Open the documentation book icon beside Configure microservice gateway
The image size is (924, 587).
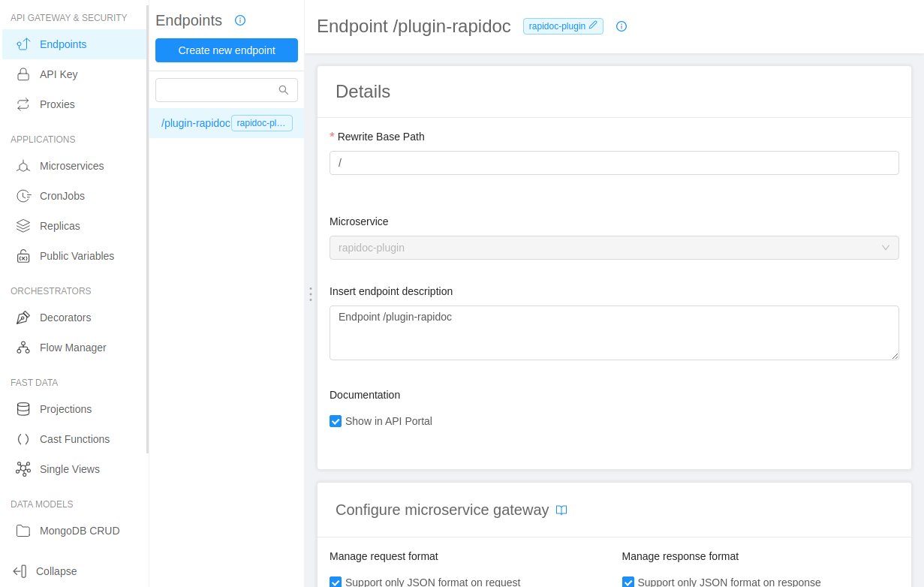(561, 510)
